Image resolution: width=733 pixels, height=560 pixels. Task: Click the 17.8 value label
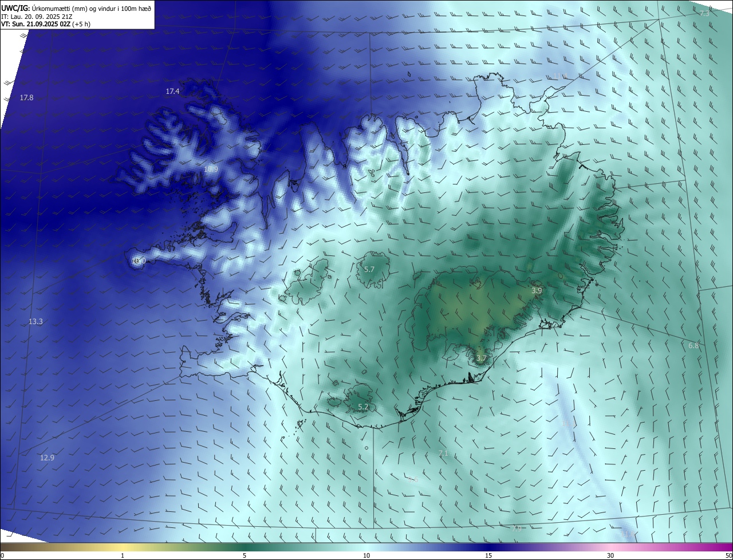click(26, 98)
